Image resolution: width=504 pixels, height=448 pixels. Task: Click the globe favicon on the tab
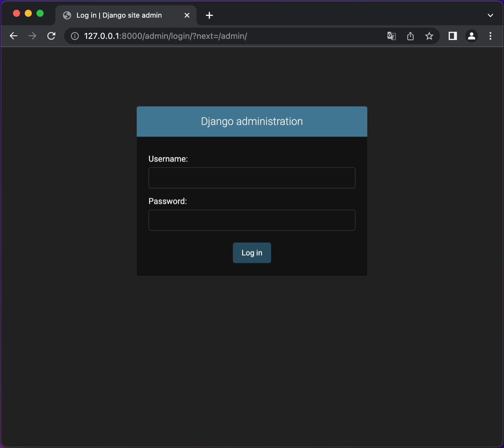(x=67, y=15)
